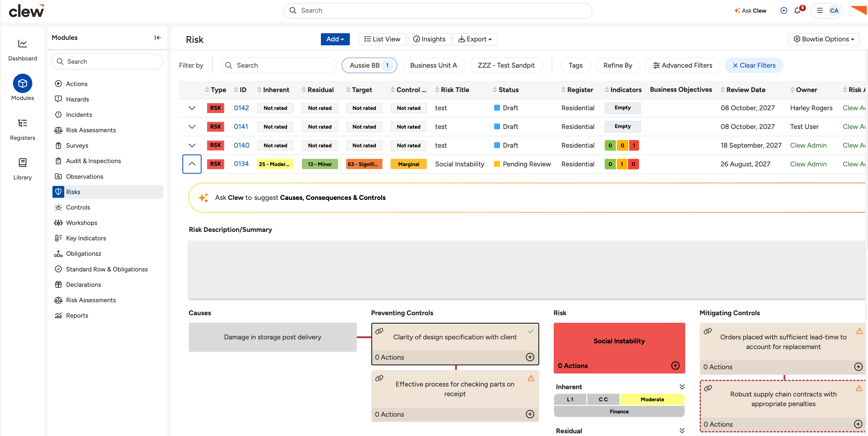Click the 63 - Significant target rating badge
868x436 pixels.
tap(364, 164)
